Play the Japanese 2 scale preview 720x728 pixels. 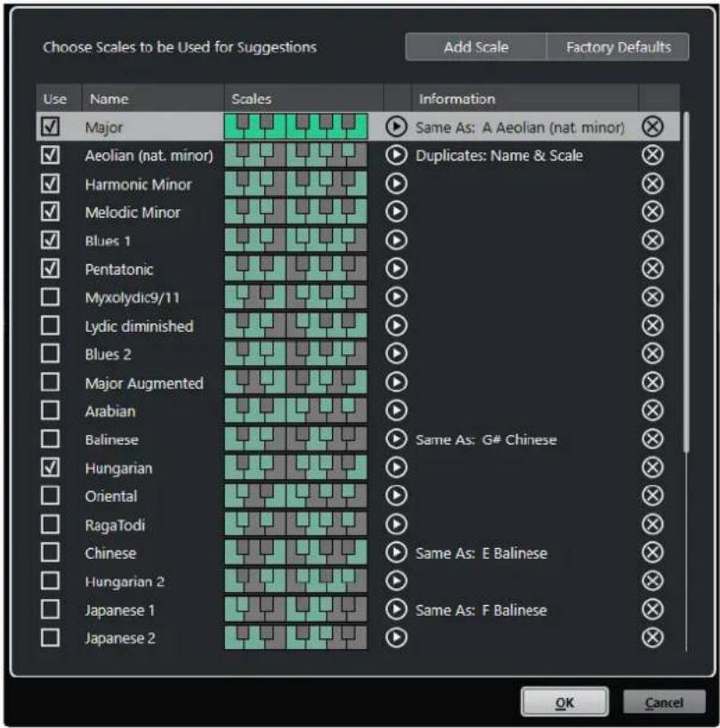[x=396, y=637]
